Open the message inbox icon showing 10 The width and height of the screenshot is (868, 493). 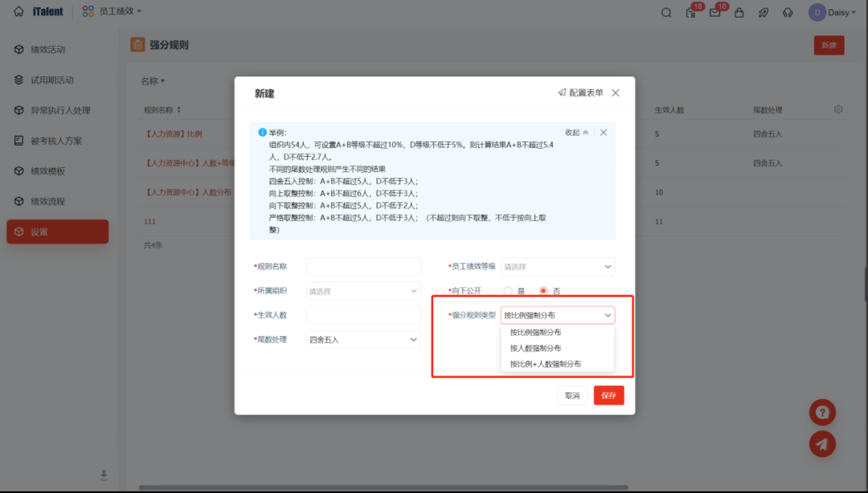pyautogui.click(x=715, y=12)
